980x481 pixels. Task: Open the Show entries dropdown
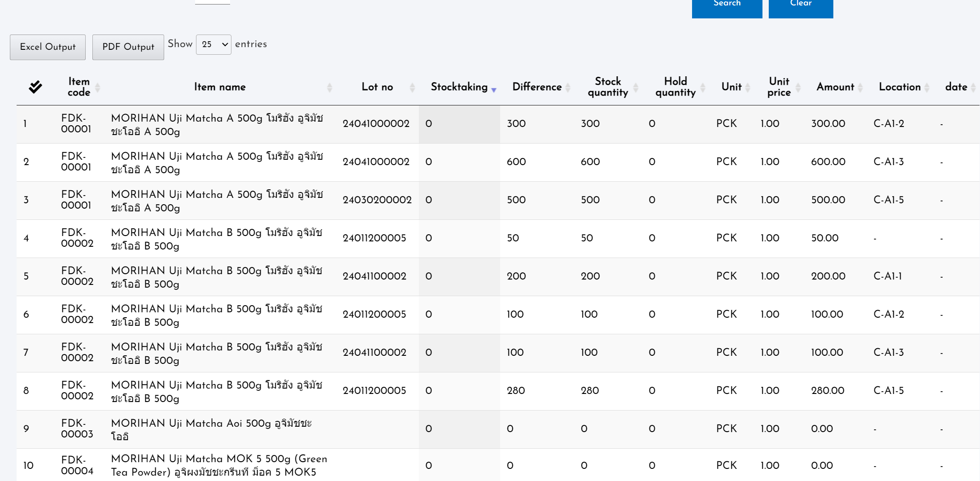(213, 44)
